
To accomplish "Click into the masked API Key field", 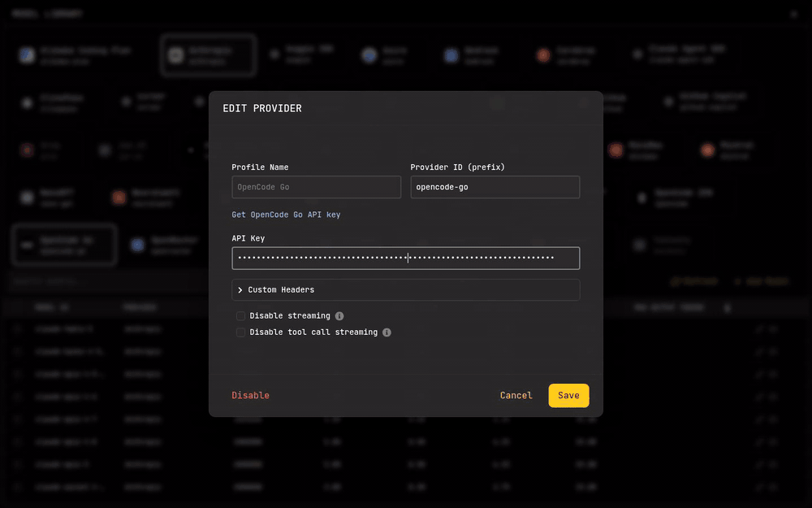I will (405, 258).
